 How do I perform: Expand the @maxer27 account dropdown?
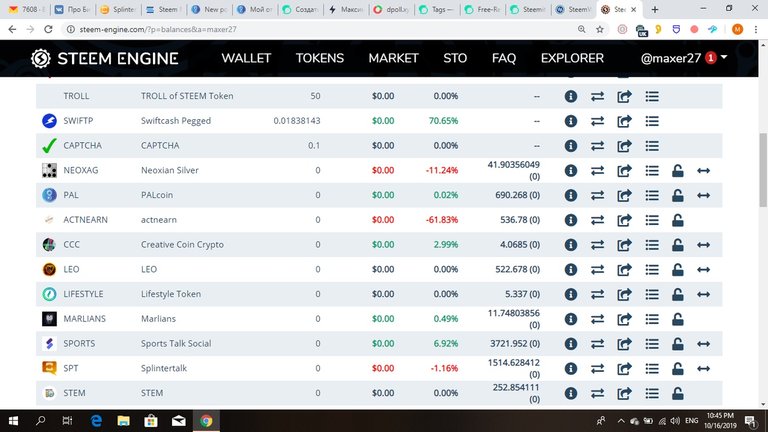(684, 58)
